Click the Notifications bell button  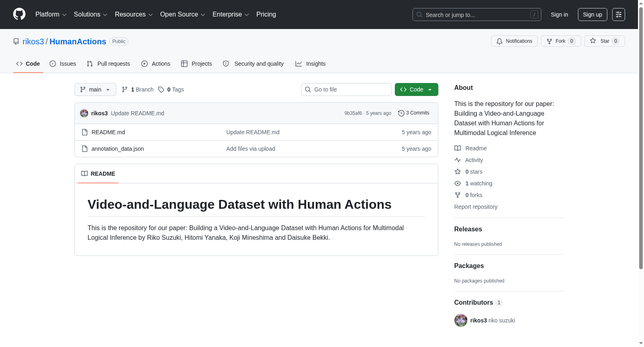[514, 41]
